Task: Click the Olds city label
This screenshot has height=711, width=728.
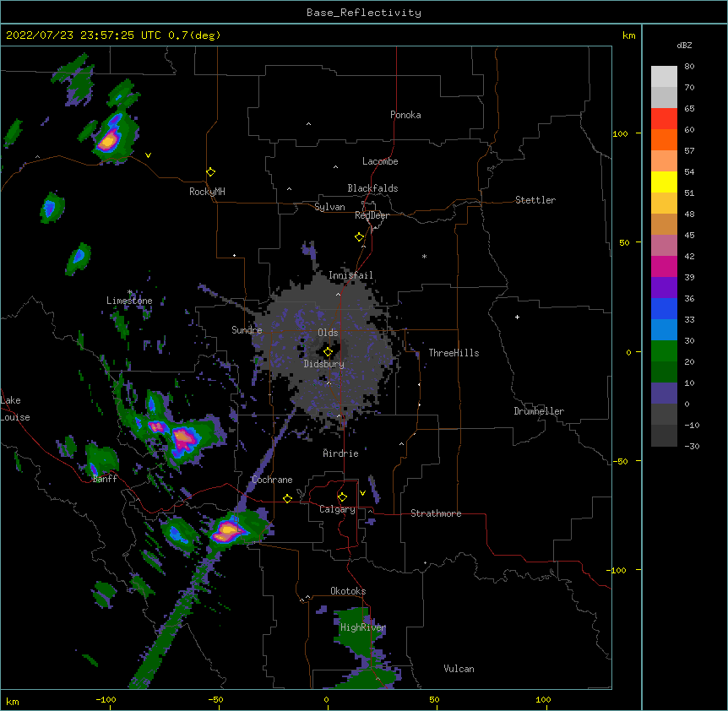Action: 328,333
